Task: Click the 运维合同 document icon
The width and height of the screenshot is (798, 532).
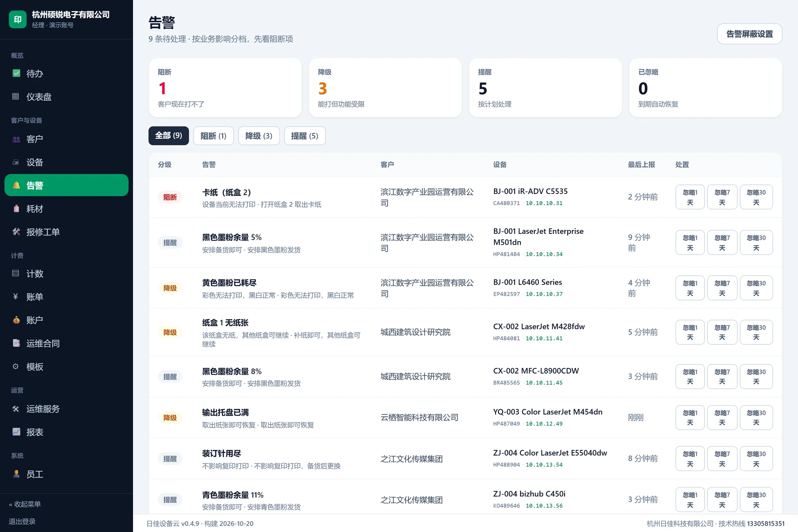Action: click(x=16, y=343)
